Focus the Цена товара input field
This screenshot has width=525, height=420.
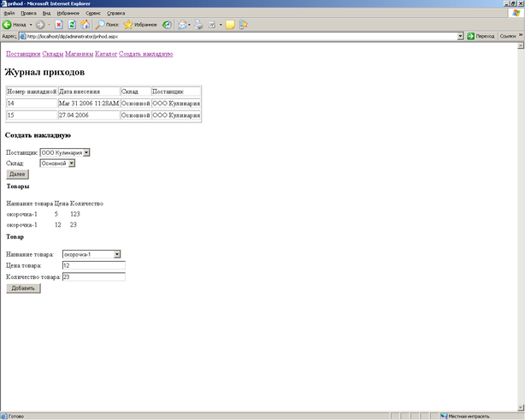(x=94, y=265)
